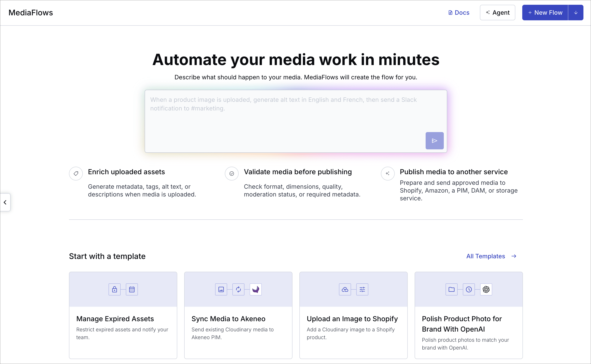Click the cloud upload icon in Shopify card

click(345, 289)
